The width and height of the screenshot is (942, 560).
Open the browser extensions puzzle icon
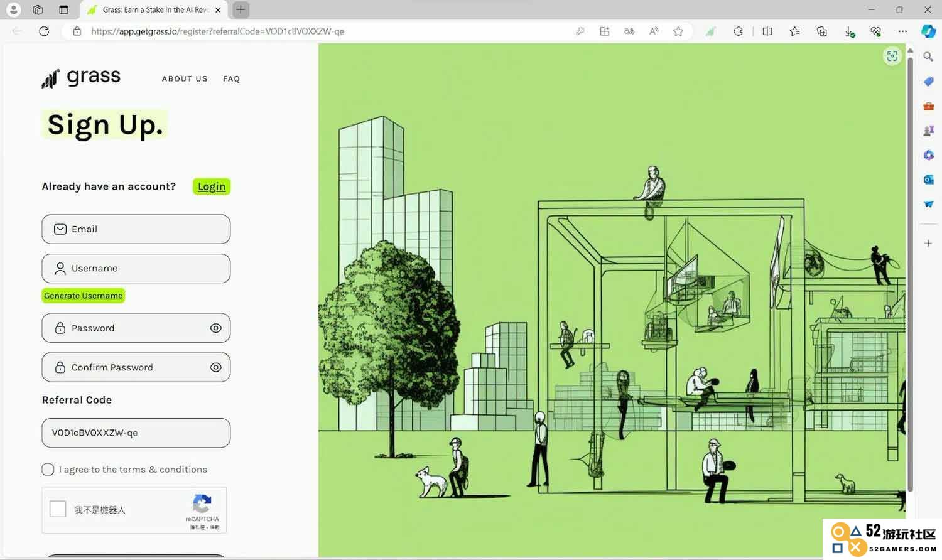coord(738,31)
